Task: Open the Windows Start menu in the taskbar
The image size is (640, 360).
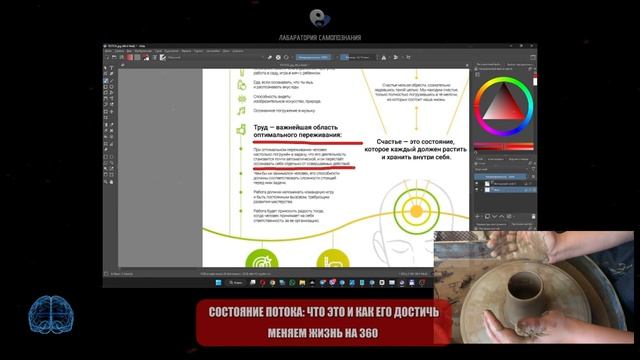Action: 218,282
